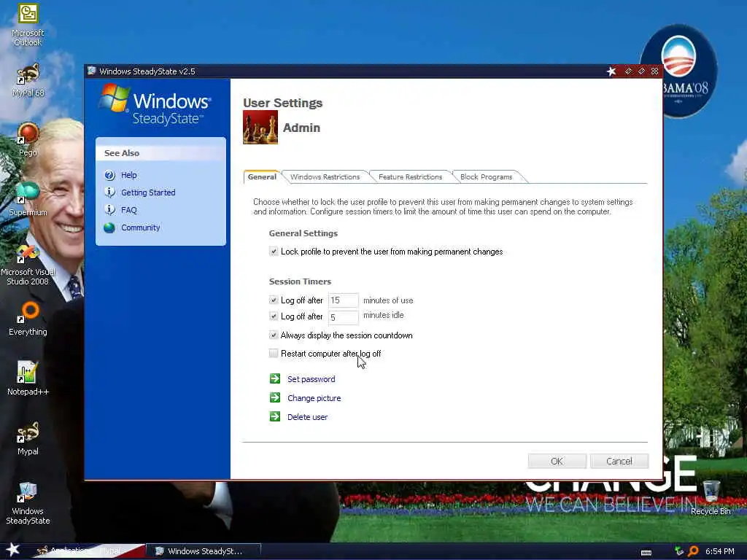Open the Getting Started link
Screen dimensions: 747x560
[148, 192]
